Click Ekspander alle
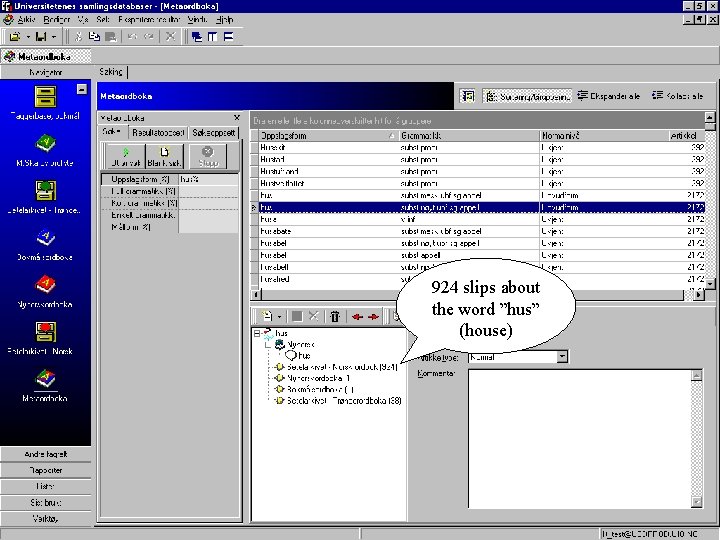Screen dimensions: 720x540 pos(608,96)
